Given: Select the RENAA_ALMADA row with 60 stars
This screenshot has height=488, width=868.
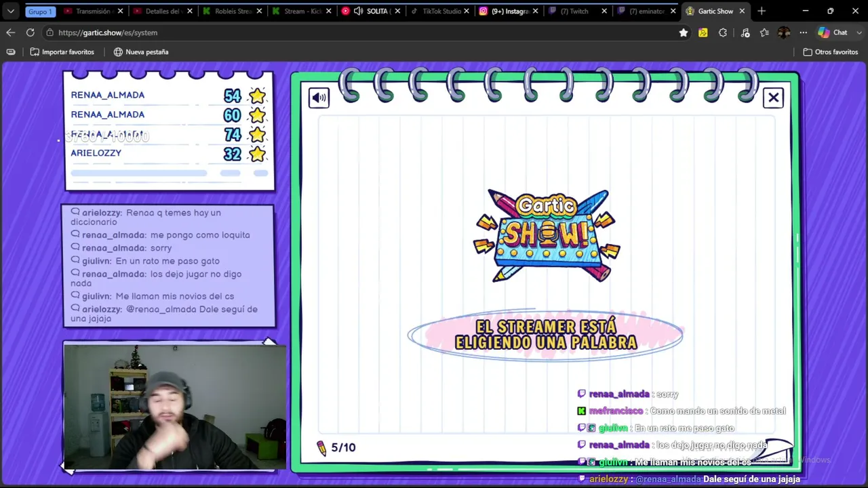Looking at the screenshot, I should click(x=169, y=115).
